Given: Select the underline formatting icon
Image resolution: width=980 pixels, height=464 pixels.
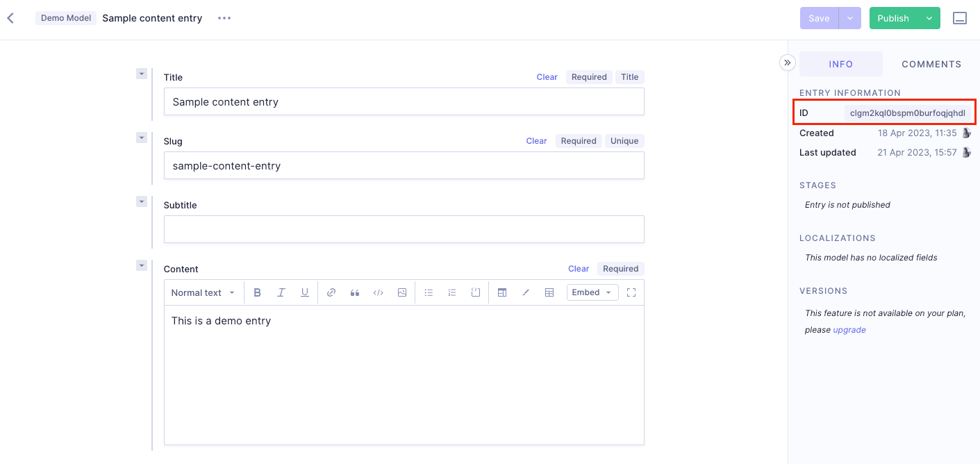Looking at the screenshot, I should point(304,292).
